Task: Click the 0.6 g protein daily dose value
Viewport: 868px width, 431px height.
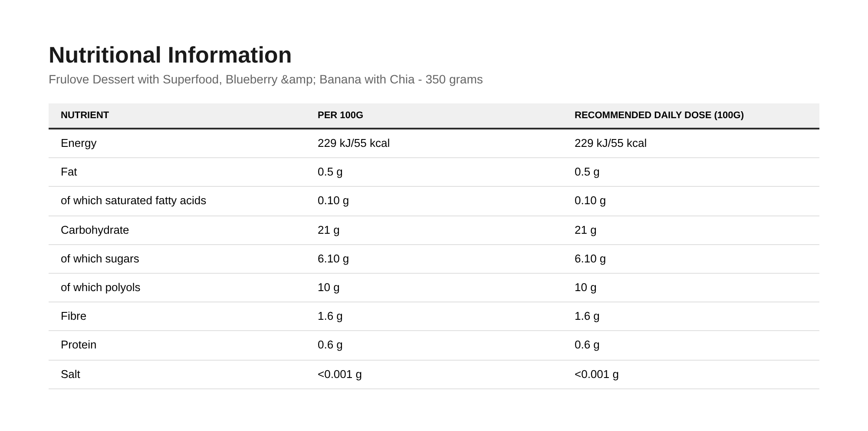Action: [587, 345]
